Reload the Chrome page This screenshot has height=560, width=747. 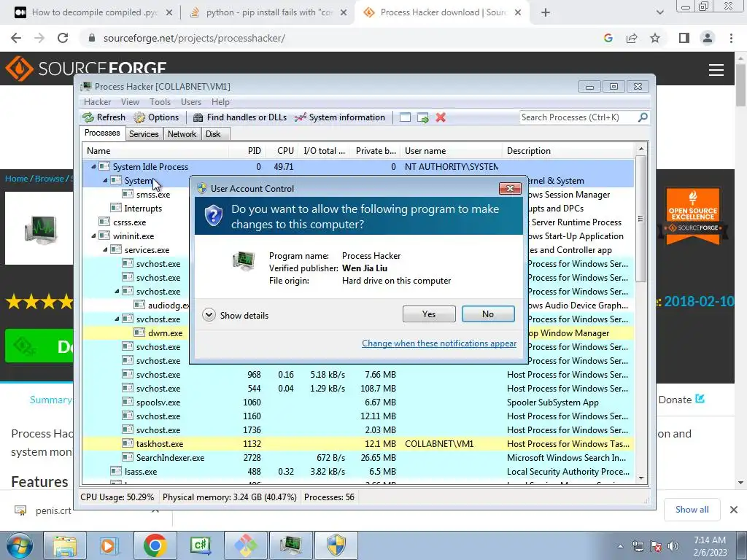tap(63, 38)
